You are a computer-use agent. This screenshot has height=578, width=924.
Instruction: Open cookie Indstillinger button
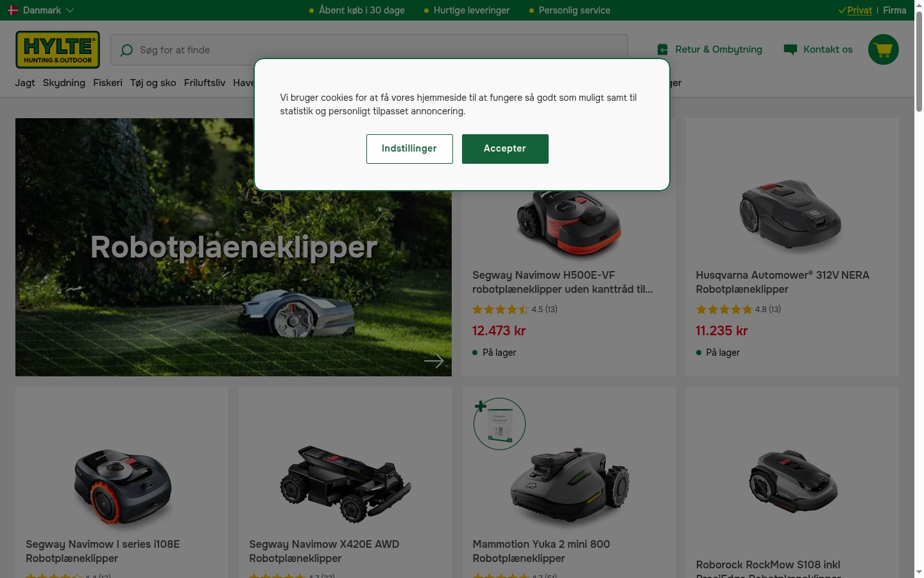point(409,149)
